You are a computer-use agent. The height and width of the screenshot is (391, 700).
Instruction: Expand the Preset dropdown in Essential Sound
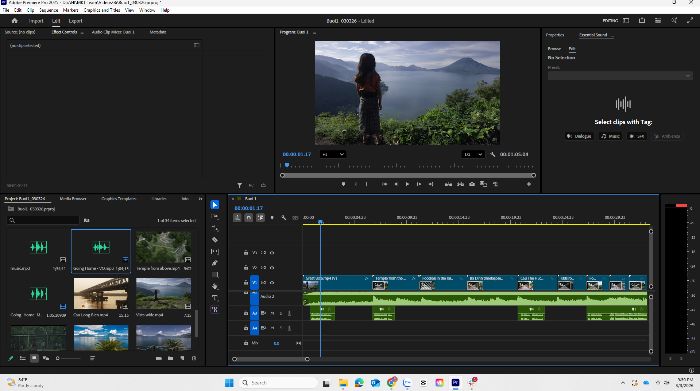620,76
